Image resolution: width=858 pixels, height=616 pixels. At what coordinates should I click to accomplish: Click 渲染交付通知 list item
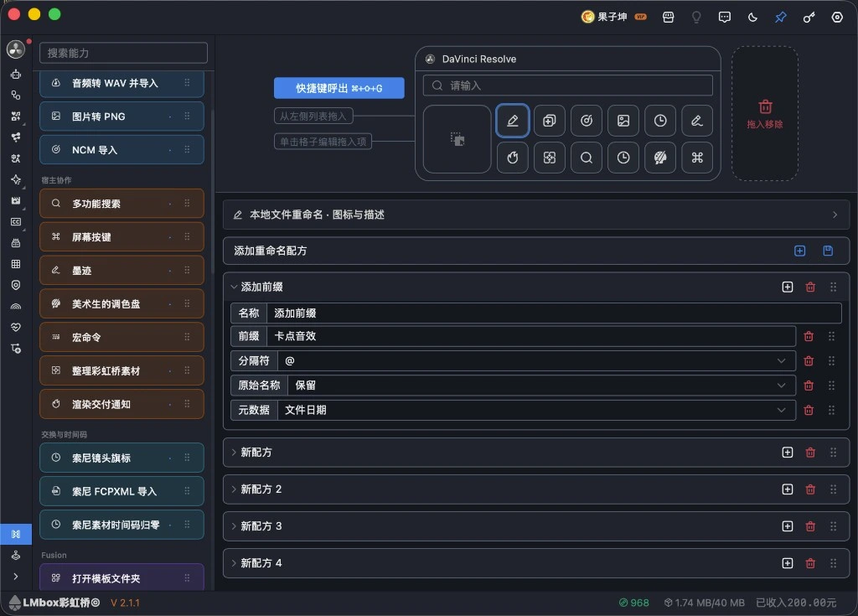coord(121,404)
